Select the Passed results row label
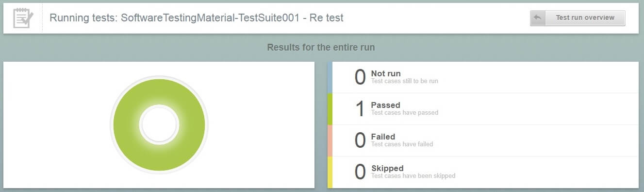This screenshot has width=644, height=192. click(x=385, y=105)
